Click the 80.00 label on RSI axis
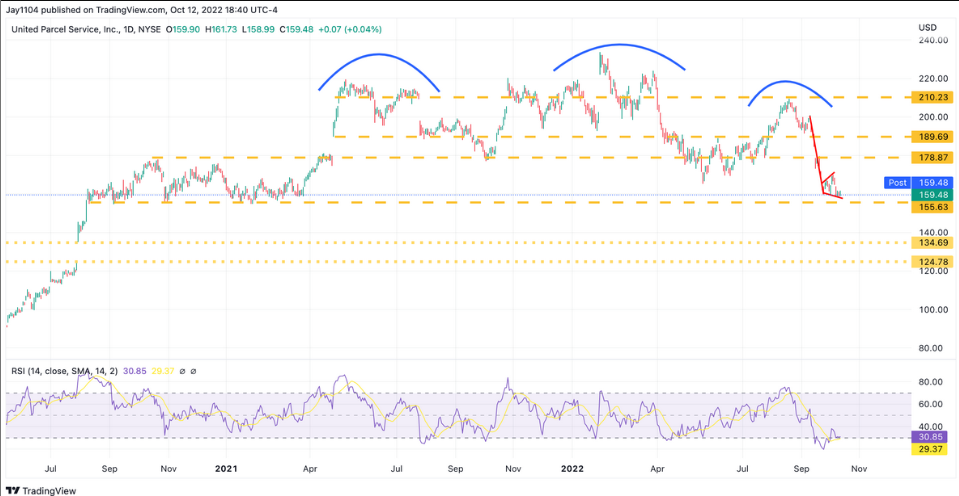 (x=928, y=382)
